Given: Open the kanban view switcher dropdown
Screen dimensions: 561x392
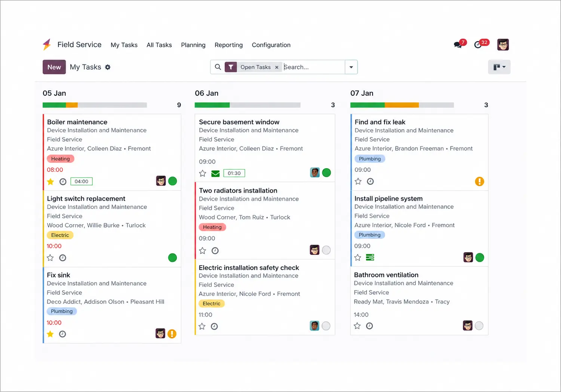Looking at the screenshot, I should point(499,67).
